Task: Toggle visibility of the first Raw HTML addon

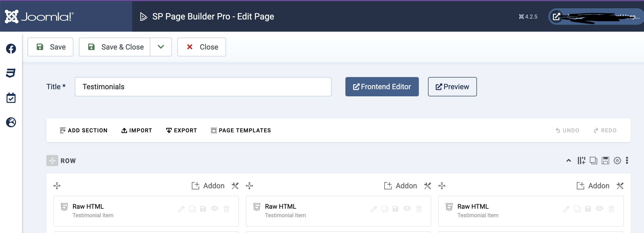Action: tap(215, 208)
